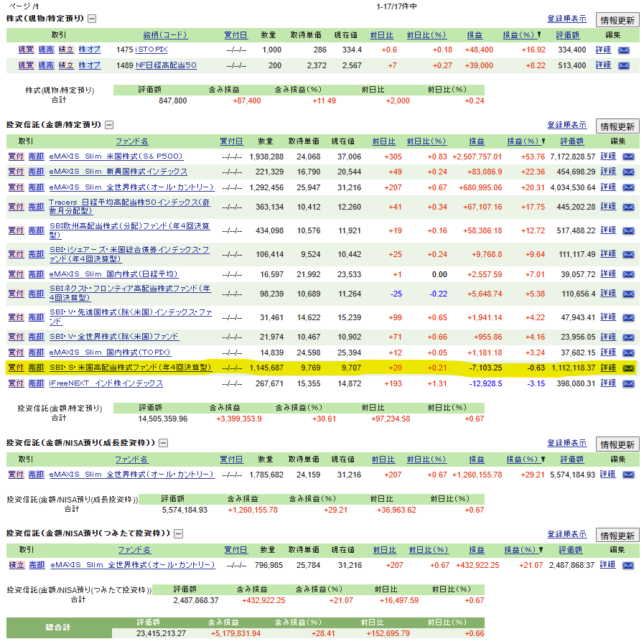Sort the 特定預り fund table by 損益(%) header
Image resolution: width=644 pixels, height=644 pixels.
pos(522,141)
